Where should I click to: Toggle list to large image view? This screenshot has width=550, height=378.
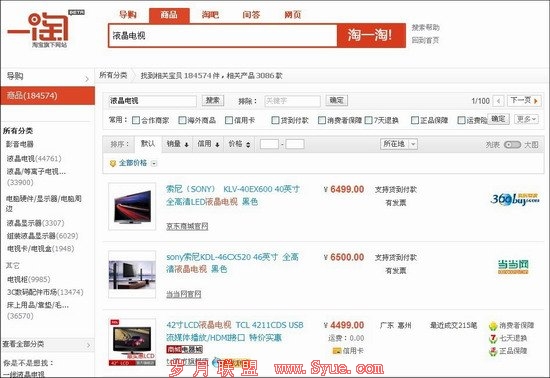point(512,145)
